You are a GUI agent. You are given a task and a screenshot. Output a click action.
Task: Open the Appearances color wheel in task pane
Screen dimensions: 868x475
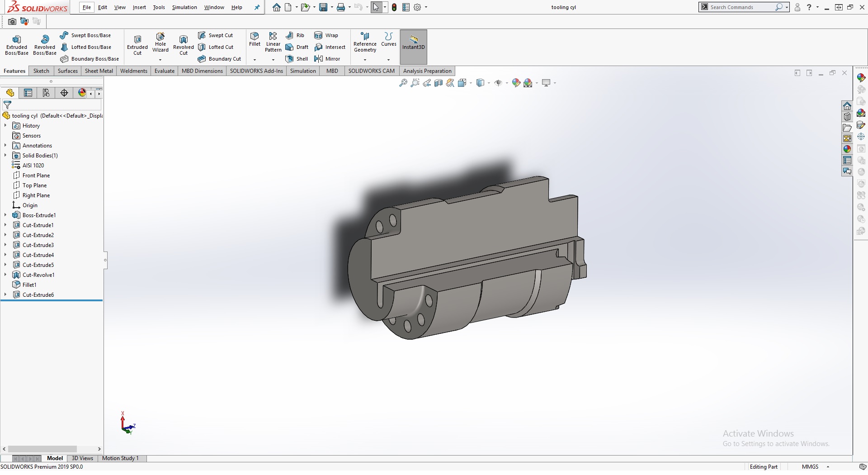click(x=847, y=149)
